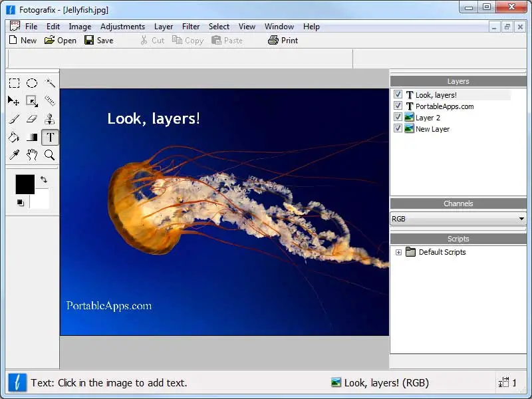Screen dimensions: 532x399
Task: Hide the PortableApps.com layer
Action: pyautogui.click(x=398, y=106)
